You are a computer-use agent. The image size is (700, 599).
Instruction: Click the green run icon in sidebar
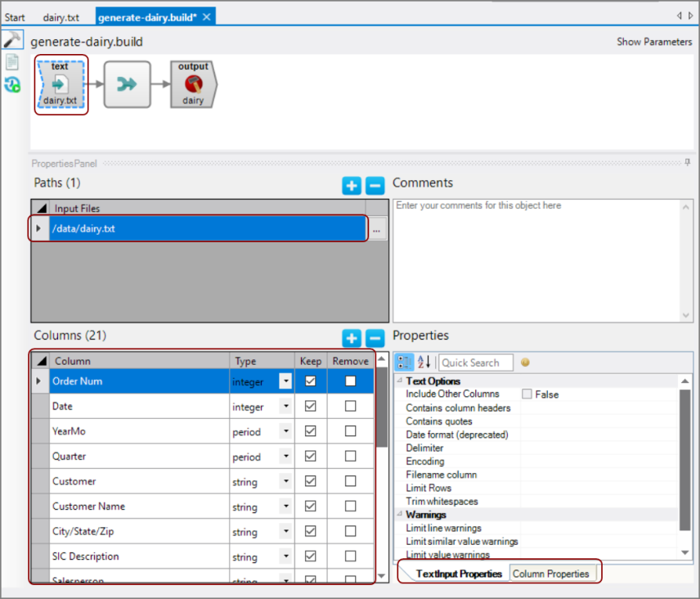(12, 84)
